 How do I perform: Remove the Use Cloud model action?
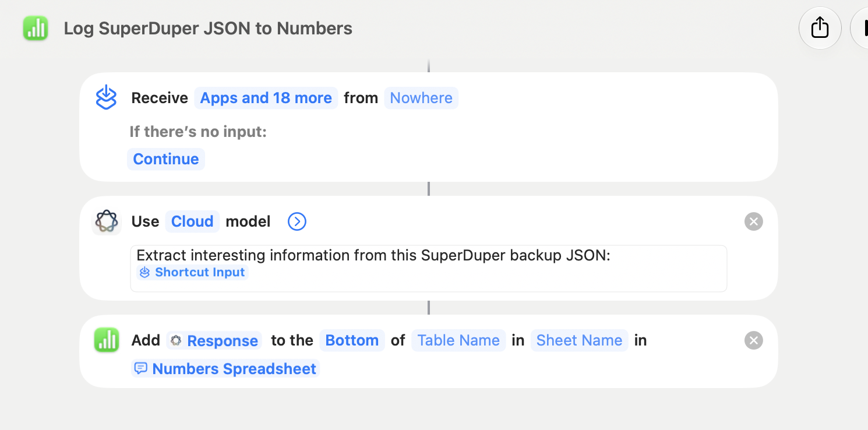[x=754, y=221]
